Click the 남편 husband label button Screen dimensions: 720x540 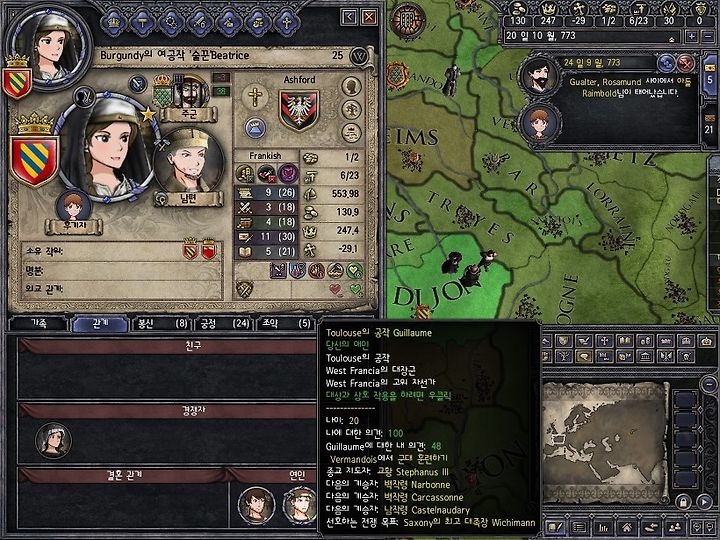[188, 198]
